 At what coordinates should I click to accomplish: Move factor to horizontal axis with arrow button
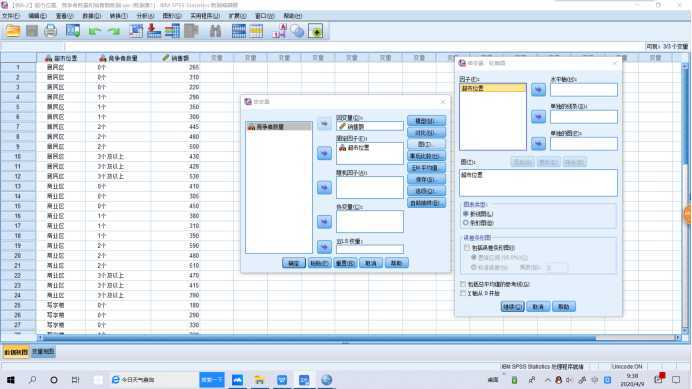pos(538,90)
